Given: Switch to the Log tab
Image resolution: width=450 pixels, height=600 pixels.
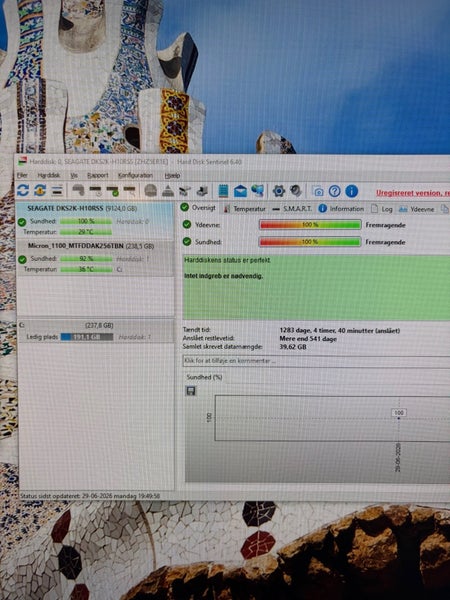Looking at the screenshot, I should tap(382, 209).
